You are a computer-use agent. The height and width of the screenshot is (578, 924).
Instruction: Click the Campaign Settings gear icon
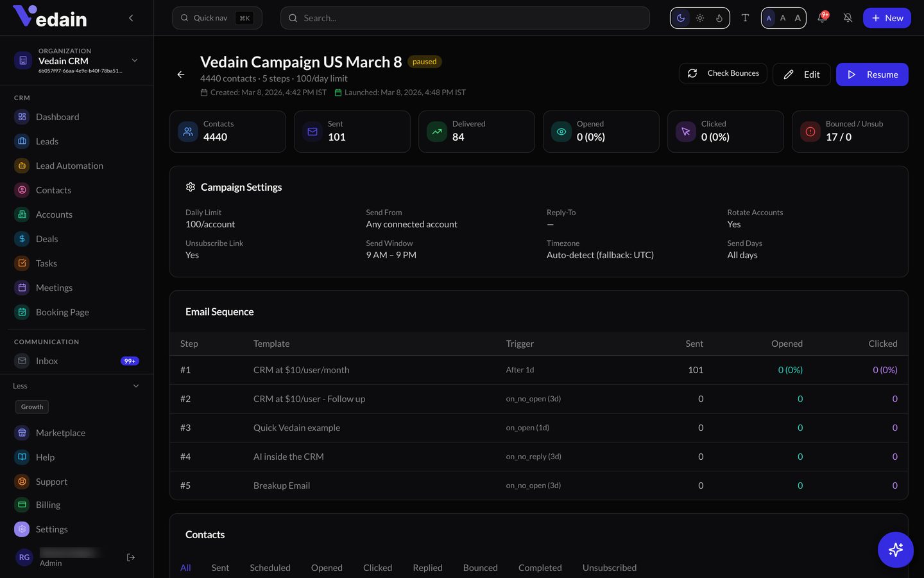tap(191, 187)
